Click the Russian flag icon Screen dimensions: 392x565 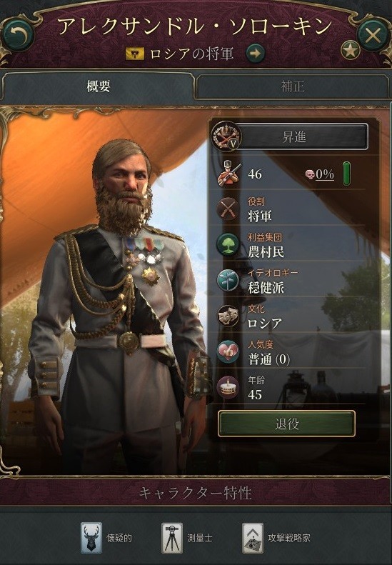(x=135, y=54)
